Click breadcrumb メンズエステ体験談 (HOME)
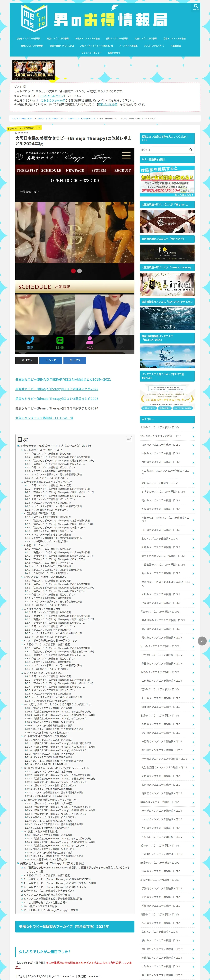Viewport: 210px width, 980px height. point(22,118)
